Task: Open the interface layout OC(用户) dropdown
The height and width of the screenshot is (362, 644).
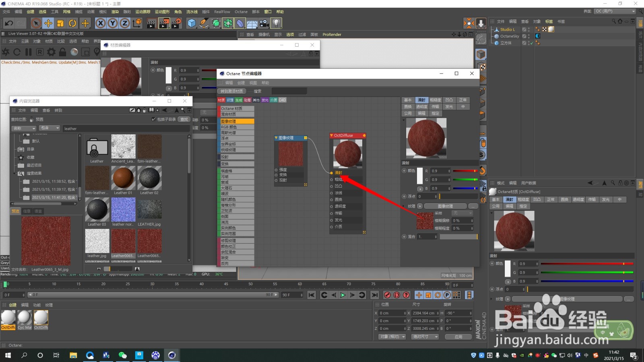Action: 615,11
